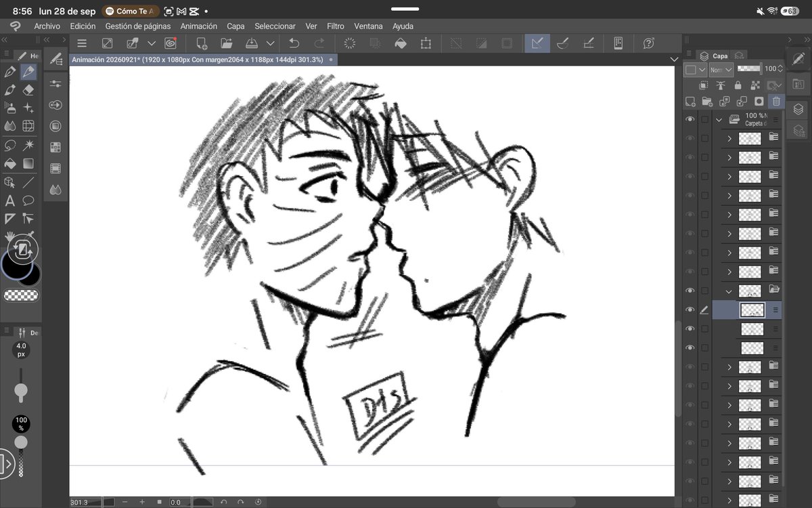Screen dimensions: 812x508
Task: Click the Save icon in command bar
Action: 251,43
